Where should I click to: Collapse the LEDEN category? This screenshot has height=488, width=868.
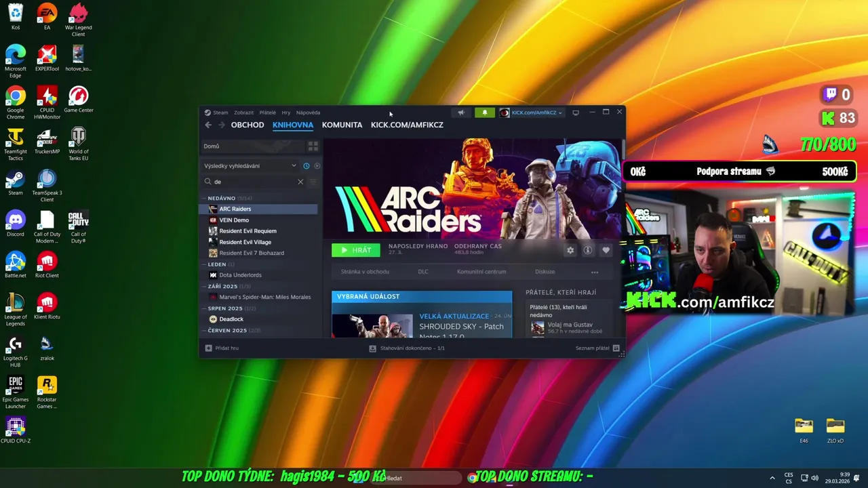tap(217, 264)
